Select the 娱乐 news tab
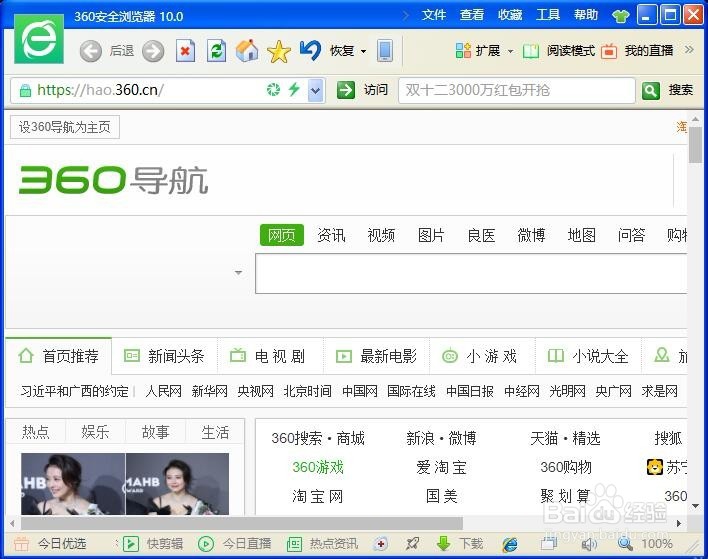 [95, 432]
